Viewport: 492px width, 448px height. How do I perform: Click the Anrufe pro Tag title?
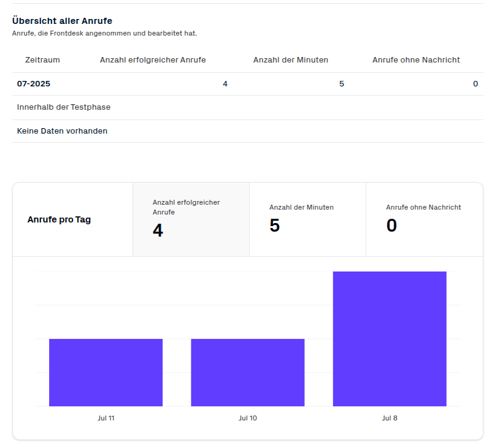[x=59, y=219]
